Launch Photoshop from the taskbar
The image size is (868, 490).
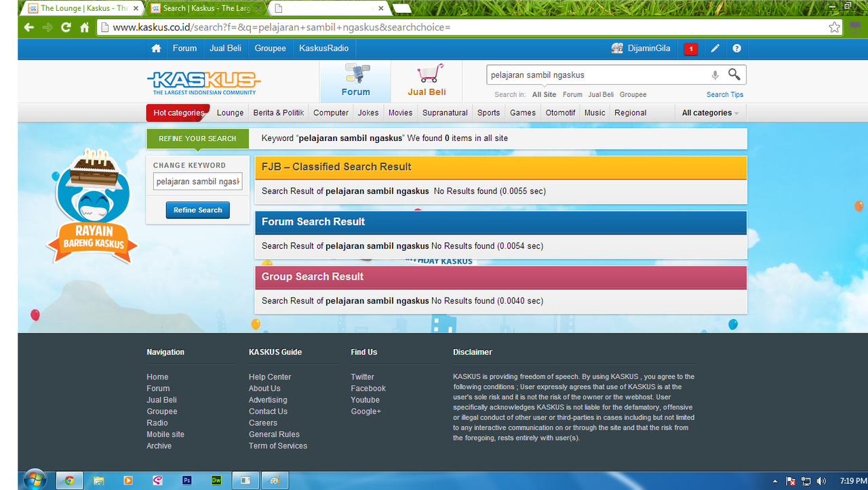187,481
